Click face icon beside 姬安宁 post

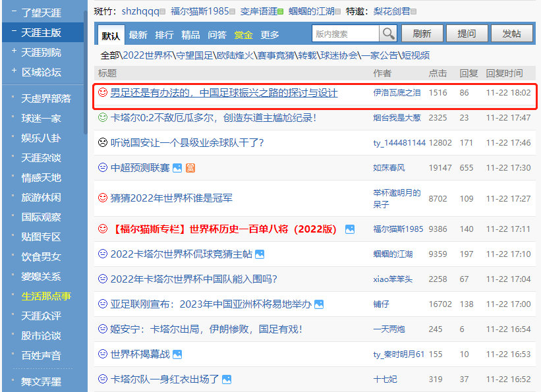tap(103, 329)
